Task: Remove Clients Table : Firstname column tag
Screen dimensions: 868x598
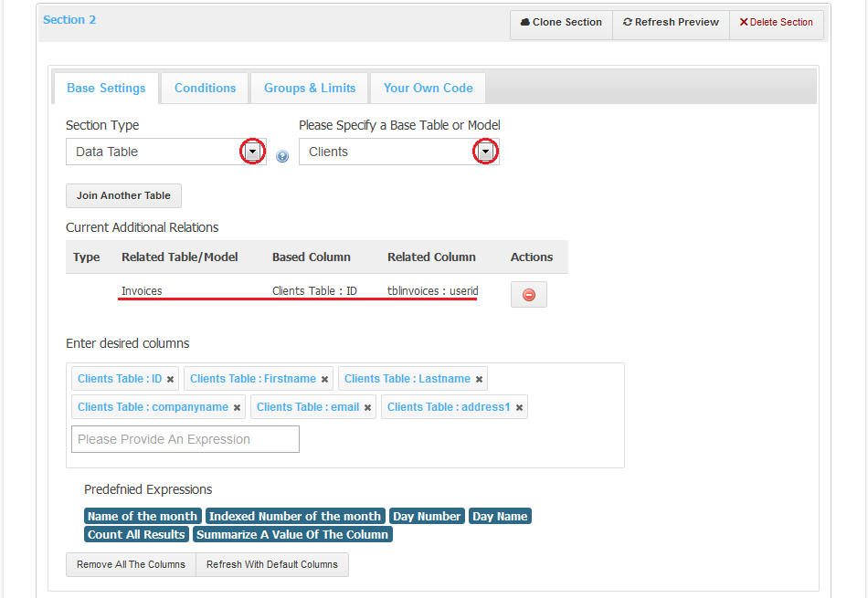Action: coord(325,380)
